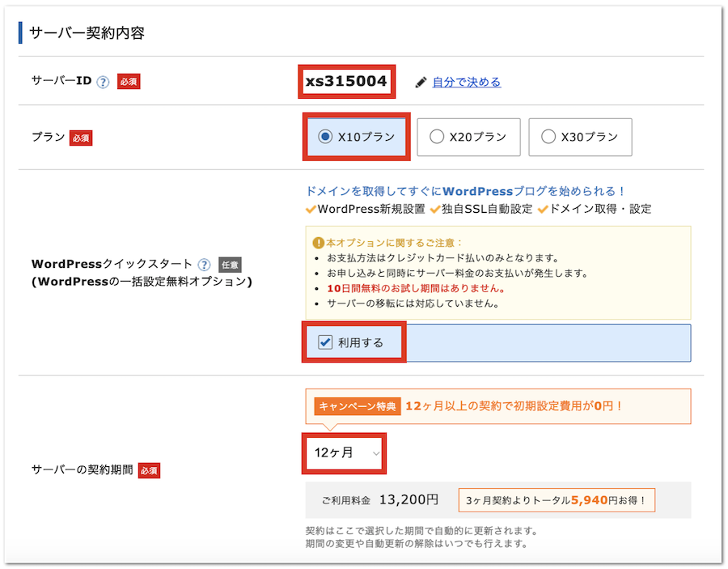Click the server ID value xs315004
The image size is (728, 569).
(x=346, y=81)
